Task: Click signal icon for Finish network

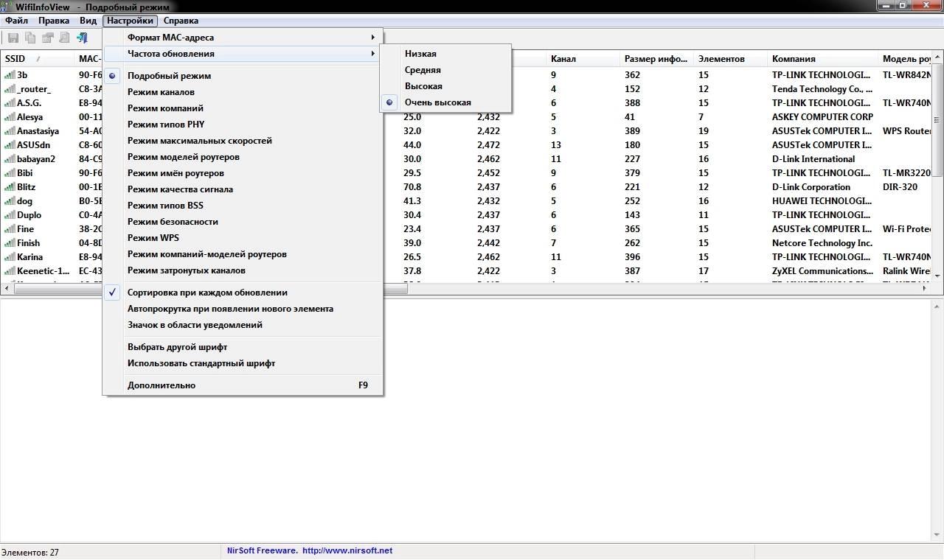Action: 9,243
